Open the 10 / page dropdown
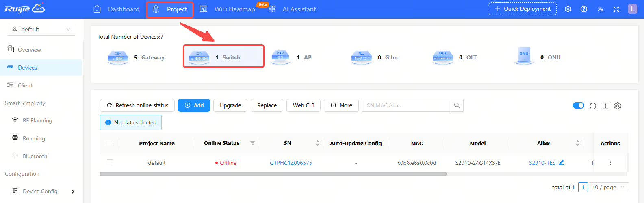 point(608,187)
